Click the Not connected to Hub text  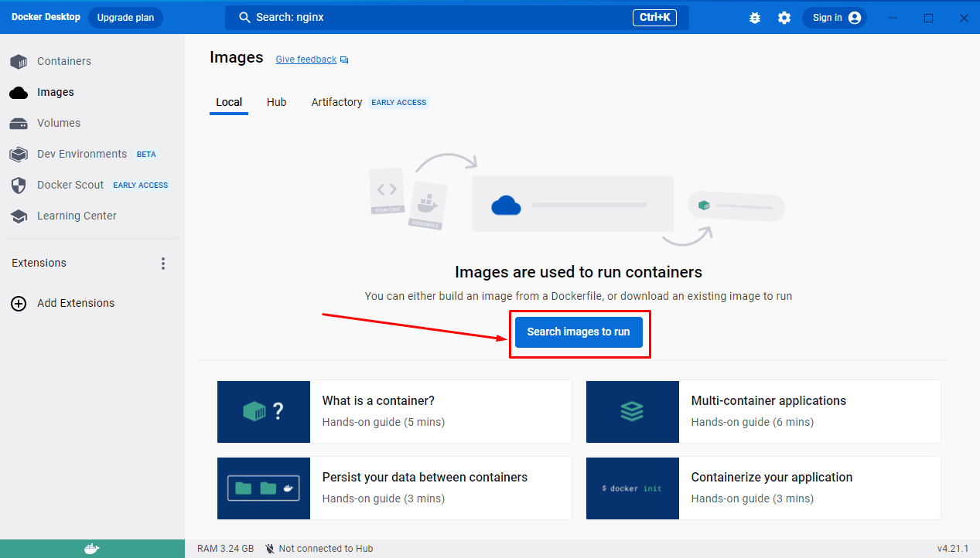coord(326,549)
